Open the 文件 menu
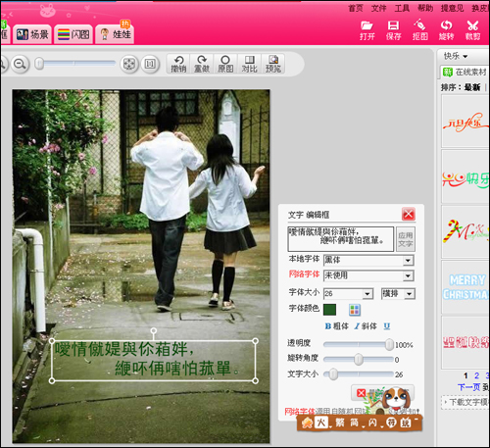Image resolution: width=490 pixels, height=448 pixels. 378,8
